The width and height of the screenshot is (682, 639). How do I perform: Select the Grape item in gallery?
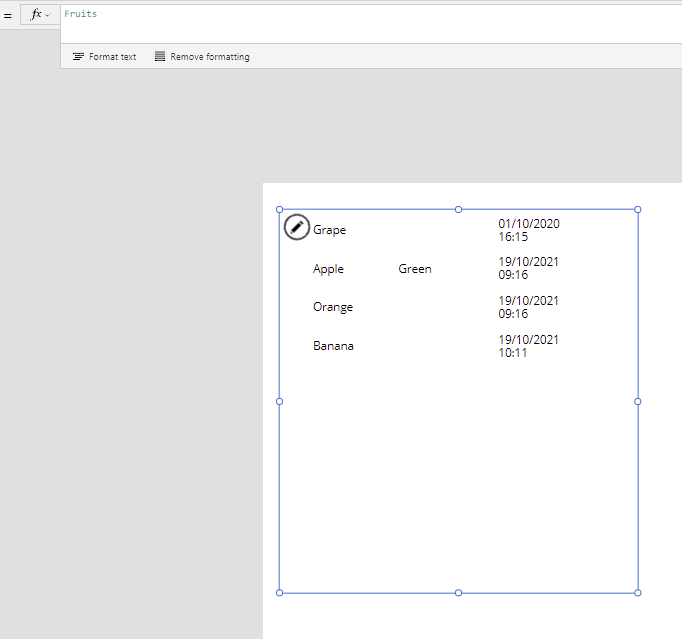point(329,230)
